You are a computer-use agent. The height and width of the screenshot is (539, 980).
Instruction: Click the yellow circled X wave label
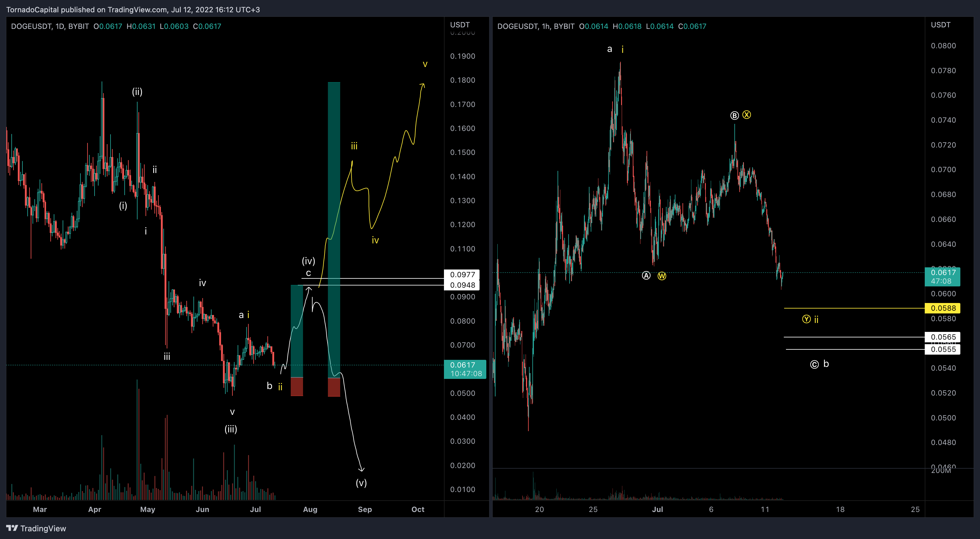pos(747,115)
